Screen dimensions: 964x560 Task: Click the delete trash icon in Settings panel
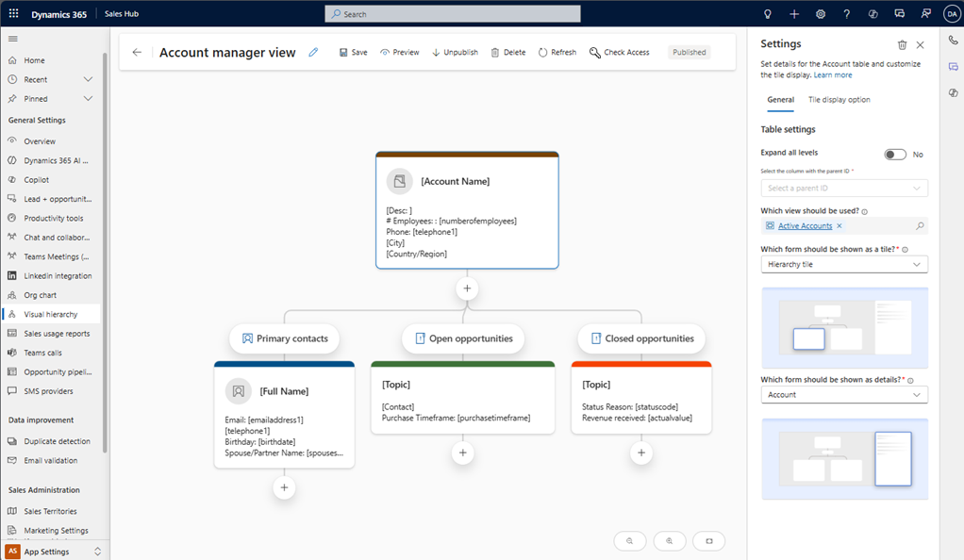[x=903, y=43]
